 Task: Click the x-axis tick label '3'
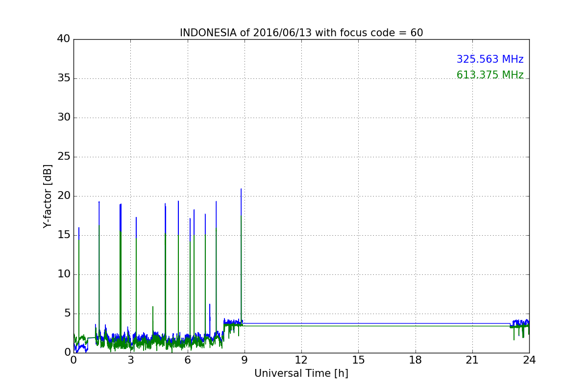click(x=131, y=360)
